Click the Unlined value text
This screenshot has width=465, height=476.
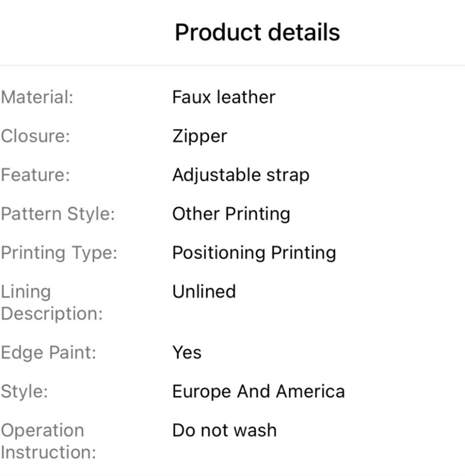coord(204,291)
